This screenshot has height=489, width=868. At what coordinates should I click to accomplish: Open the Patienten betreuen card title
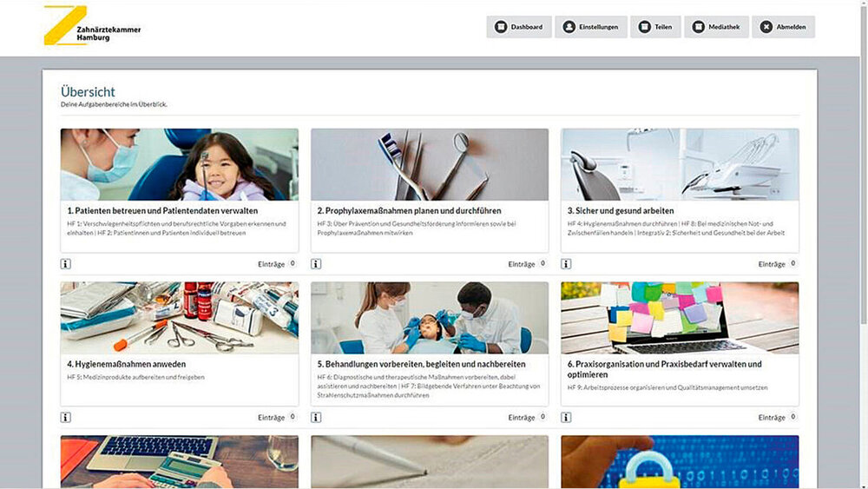click(162, 210)
